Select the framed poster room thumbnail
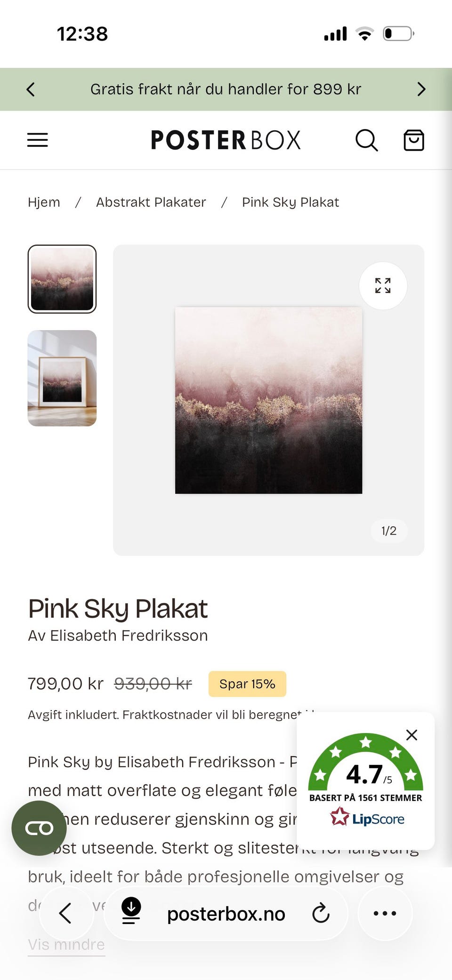Image resolution: width=452 pixels, height=980 pixels. [62, 378]
